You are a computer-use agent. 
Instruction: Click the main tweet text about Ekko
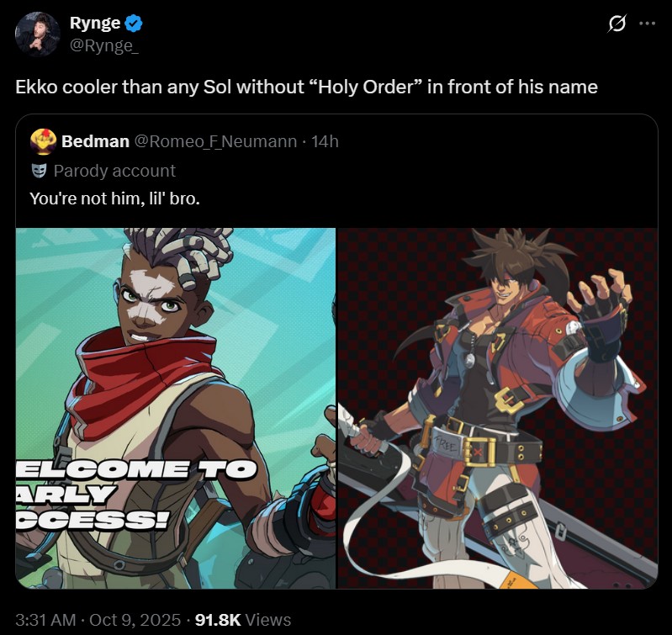[306, 87]
